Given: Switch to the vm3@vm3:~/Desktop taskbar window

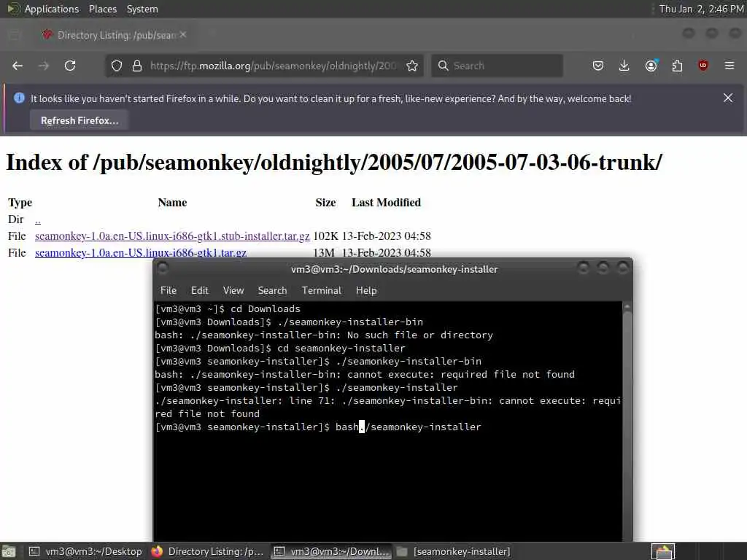Looking at the screenshot, I should tap(86, 551).
